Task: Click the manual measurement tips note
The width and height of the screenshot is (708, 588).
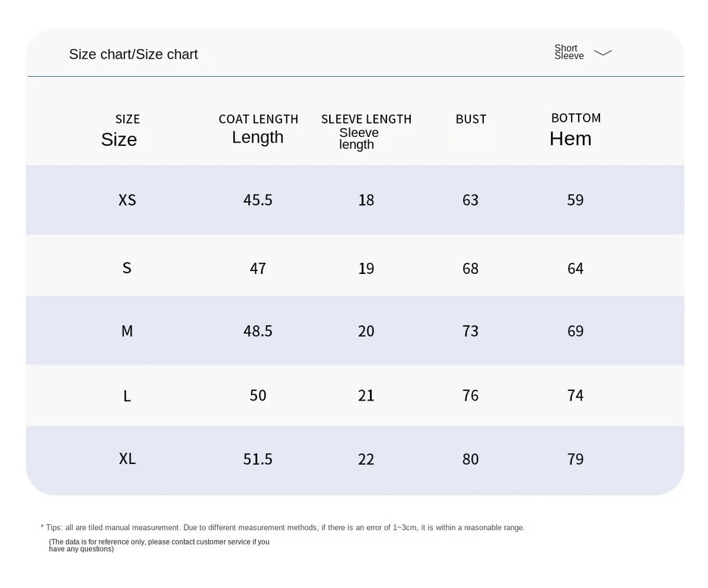Action: [283, 528]
